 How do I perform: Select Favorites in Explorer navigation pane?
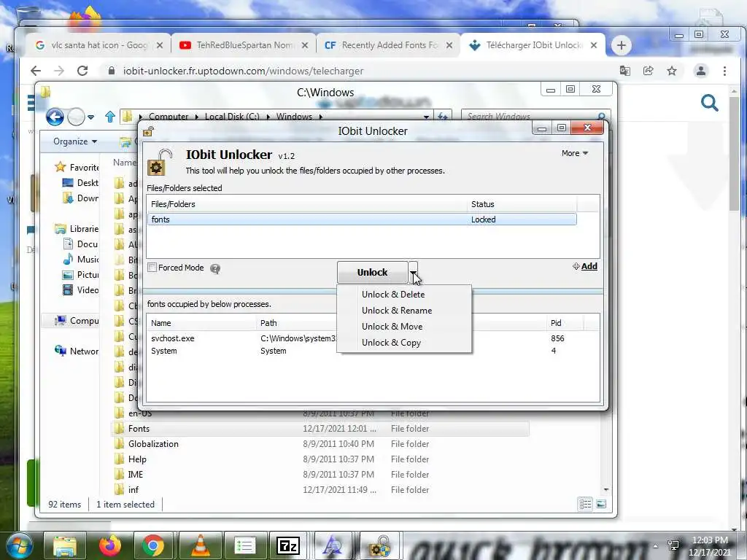[77, 167]
